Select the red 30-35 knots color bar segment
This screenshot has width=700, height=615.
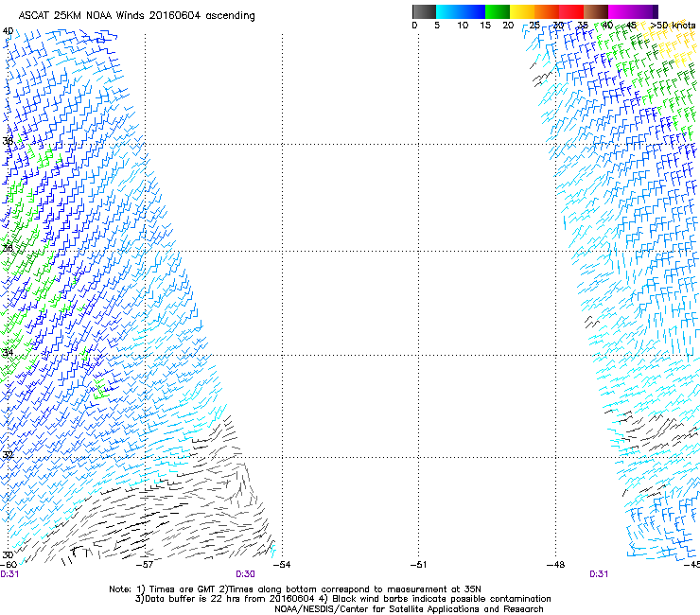coord(571,11)
